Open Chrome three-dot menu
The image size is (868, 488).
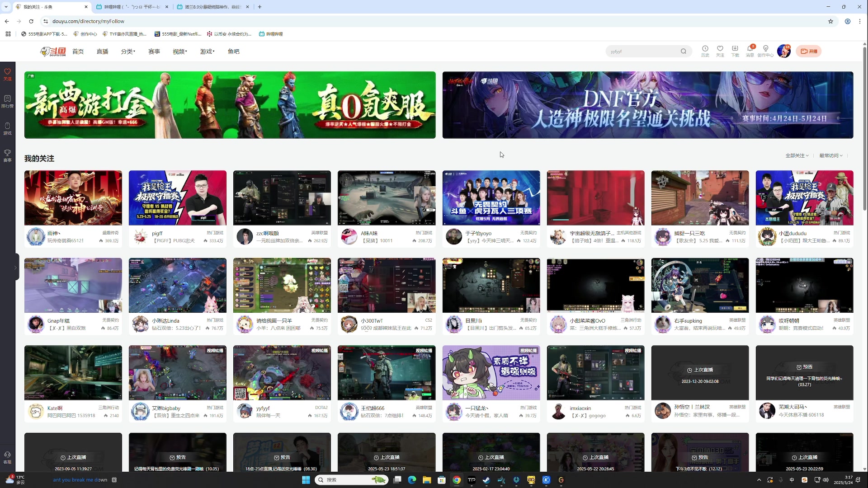(860, 21)
